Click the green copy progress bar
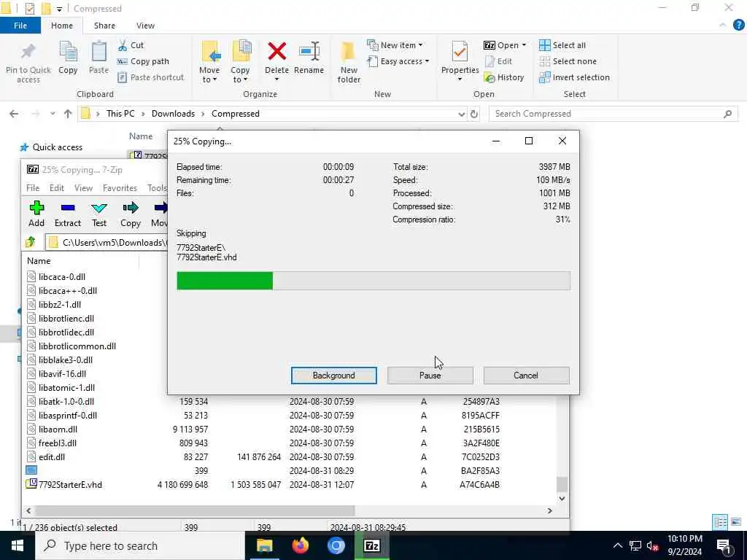Screen dimensions: 747x560 tap(225, 281)
